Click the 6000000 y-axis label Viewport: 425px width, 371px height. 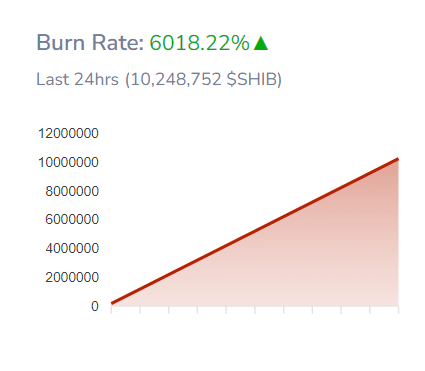click(72, 219)
